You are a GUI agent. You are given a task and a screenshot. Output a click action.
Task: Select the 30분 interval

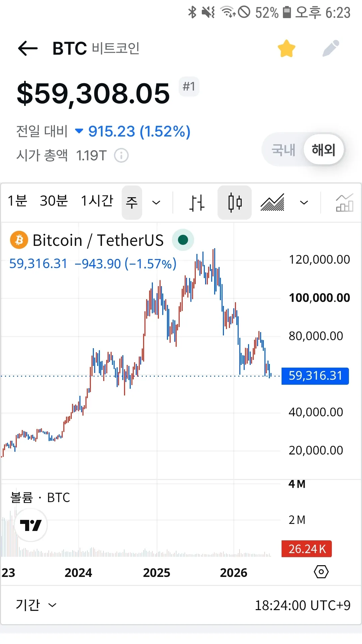coord(54,201)
